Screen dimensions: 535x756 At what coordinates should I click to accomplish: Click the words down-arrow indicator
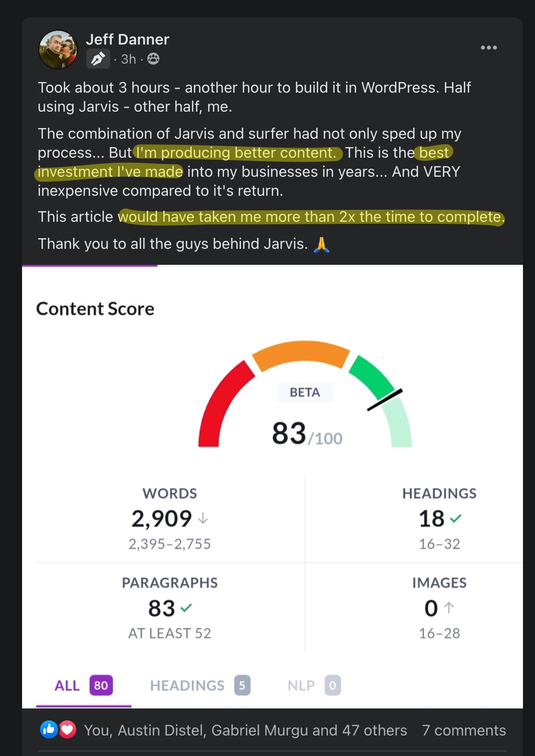(203, 519)
